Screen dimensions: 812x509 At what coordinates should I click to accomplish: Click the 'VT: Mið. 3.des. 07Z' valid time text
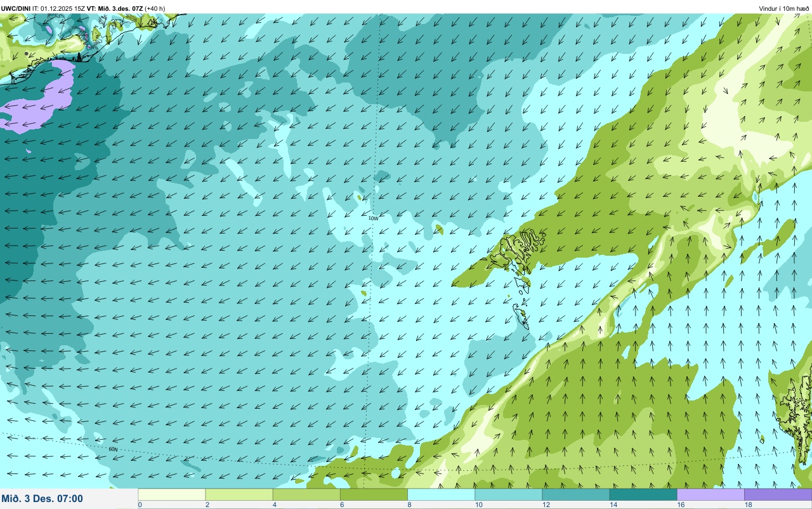tap(115, 8)
